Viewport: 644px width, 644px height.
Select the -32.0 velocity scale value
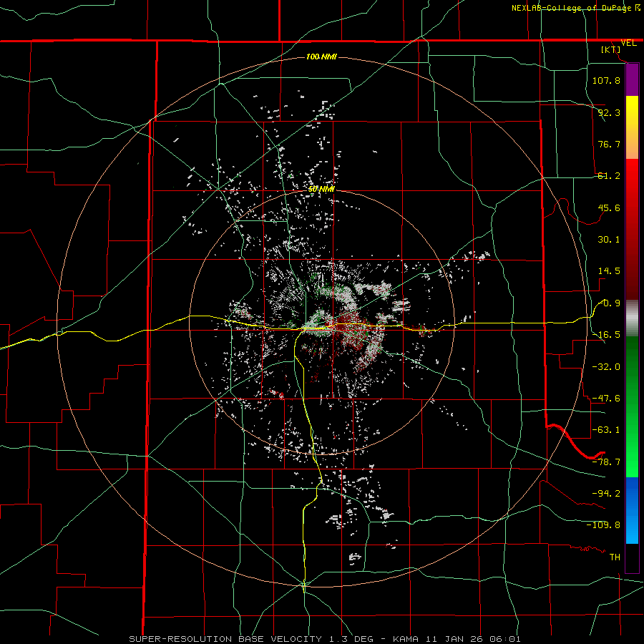(x=606, y=367)
